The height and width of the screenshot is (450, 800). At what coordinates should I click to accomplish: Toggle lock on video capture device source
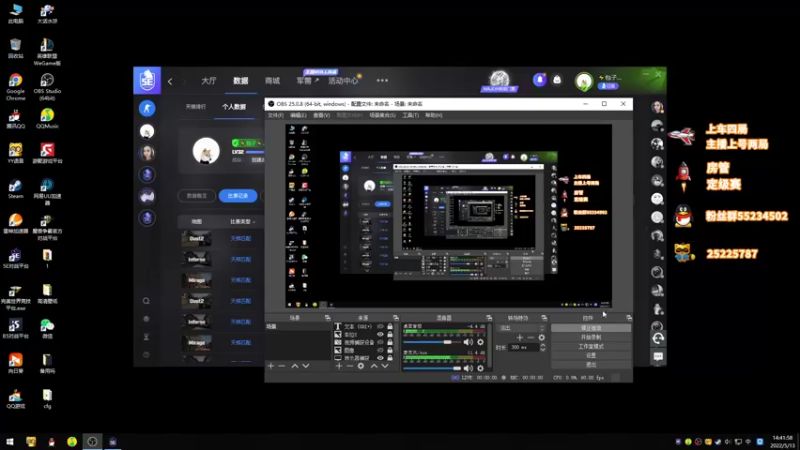tap(390, 342)
